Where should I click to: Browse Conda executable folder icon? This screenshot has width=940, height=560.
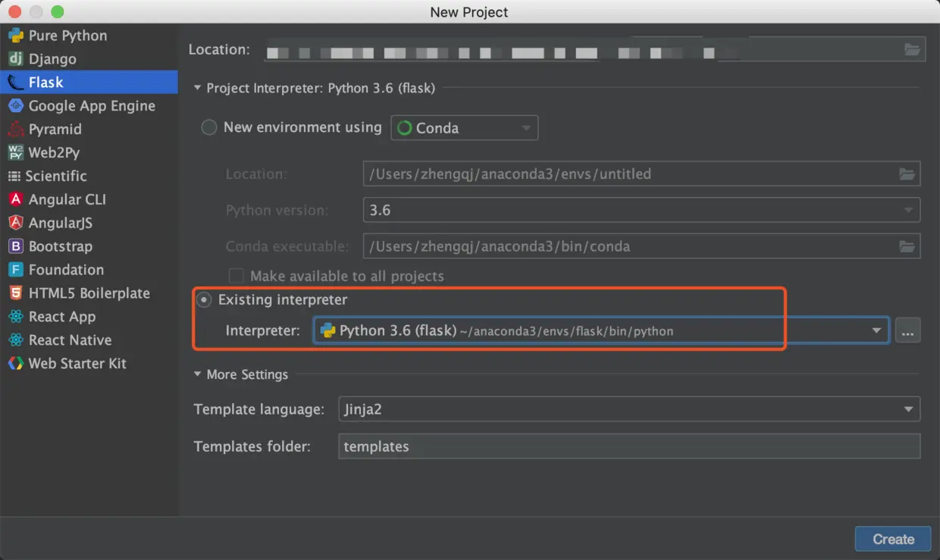point(907,247)
